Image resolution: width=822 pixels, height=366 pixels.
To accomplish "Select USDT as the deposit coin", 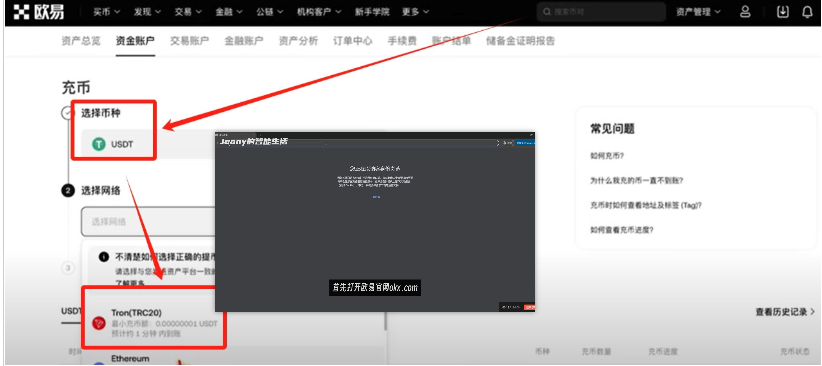I will tap(148, 144).
